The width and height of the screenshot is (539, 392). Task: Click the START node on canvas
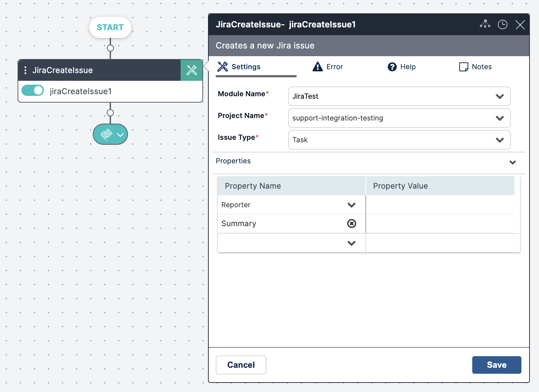tap(110, 27)
